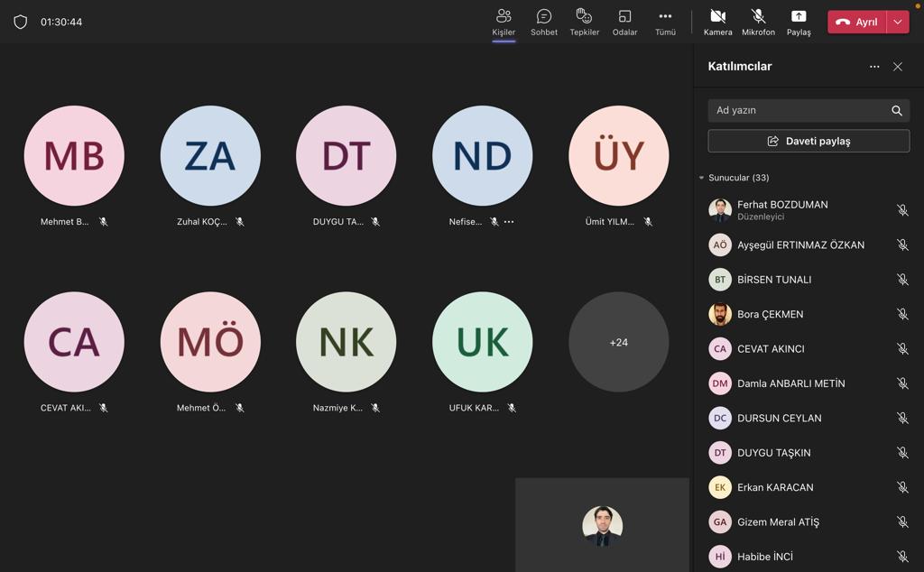This screenshot has height=572, width=924.
Task: Click the Paylaş share screen button
Action: click(799, 23)
